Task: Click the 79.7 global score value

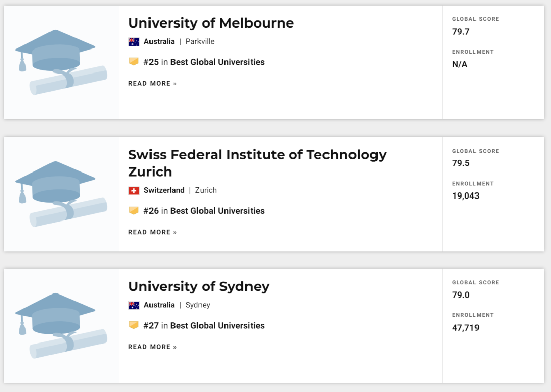Action: pyautogui.click(x=461, y=32)
